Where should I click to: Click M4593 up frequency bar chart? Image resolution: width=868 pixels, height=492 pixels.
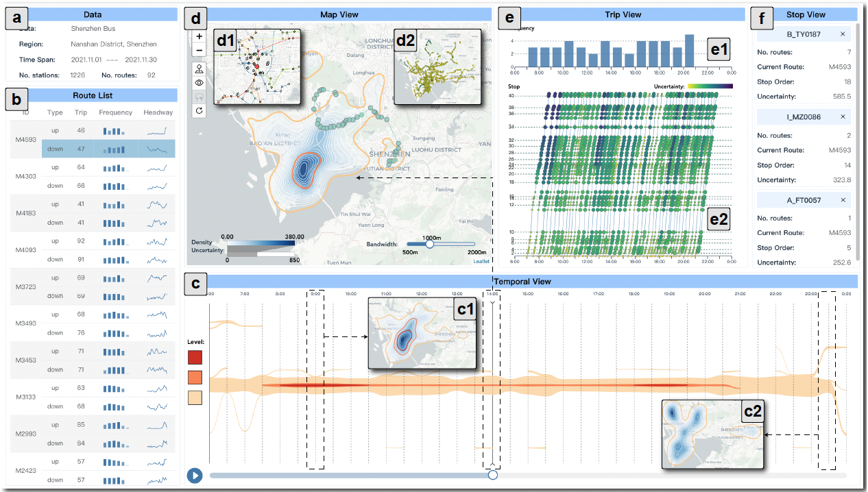click(115, 130)
